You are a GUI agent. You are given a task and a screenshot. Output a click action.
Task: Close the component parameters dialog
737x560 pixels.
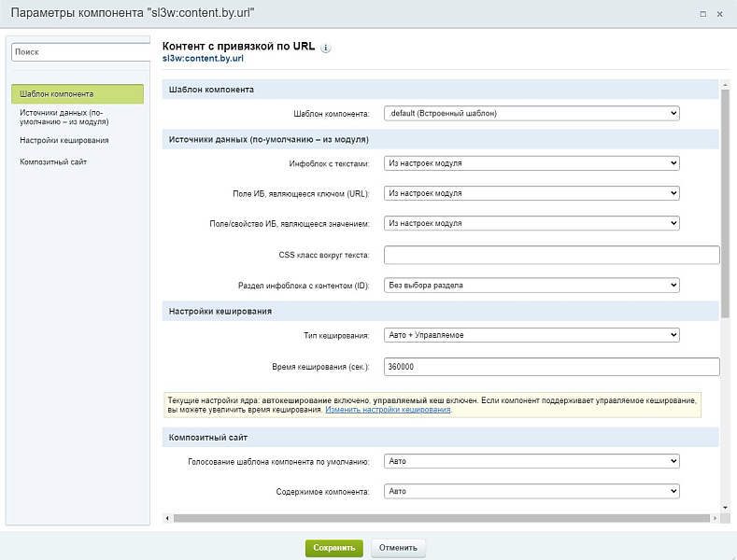[719, 14]
